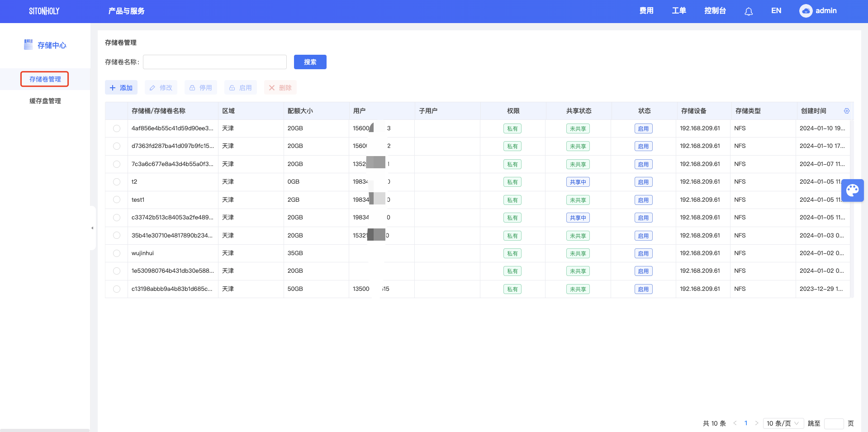The image size is (868, 432).
Task: Open the notification bell icon
Action: coord(749,11)
